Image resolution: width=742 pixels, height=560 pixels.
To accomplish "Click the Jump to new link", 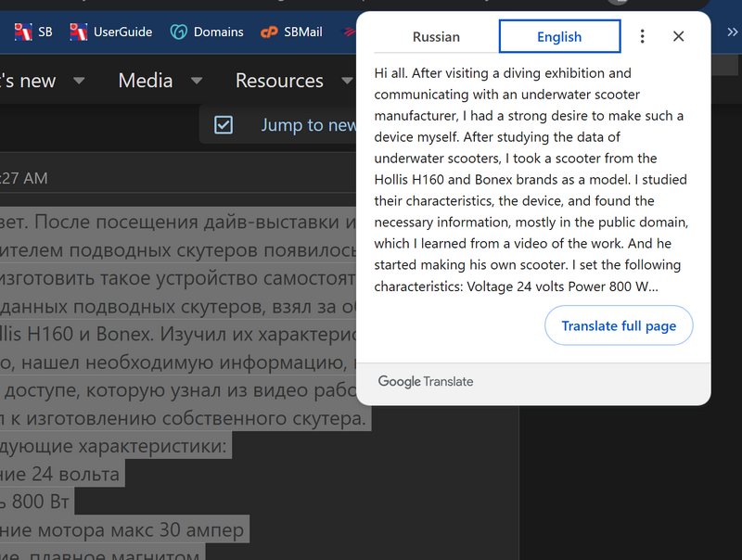I will tap(309, 125).
